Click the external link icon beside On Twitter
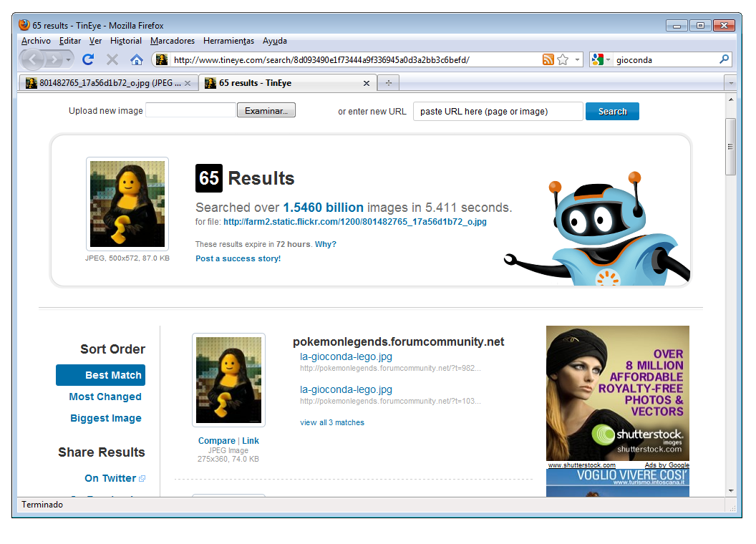Viewport: 756px width, 544px height. pyautogui.click(x=142, y=478)
